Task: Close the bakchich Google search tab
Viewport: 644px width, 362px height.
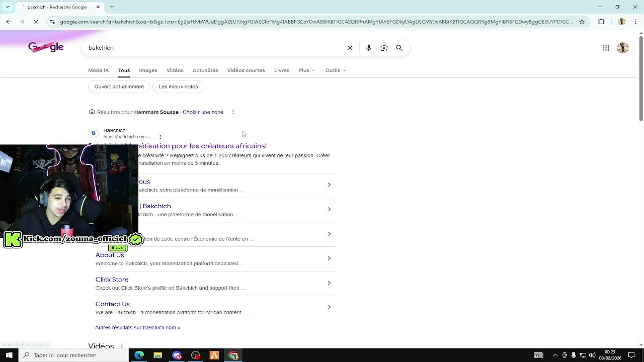Action: [98, 7]
